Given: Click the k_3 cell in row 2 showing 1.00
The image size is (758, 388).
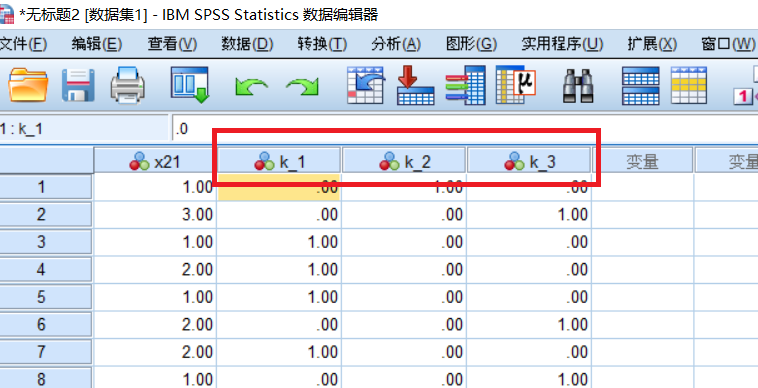Looking at the screenshot, I should [x=529, y=214].
